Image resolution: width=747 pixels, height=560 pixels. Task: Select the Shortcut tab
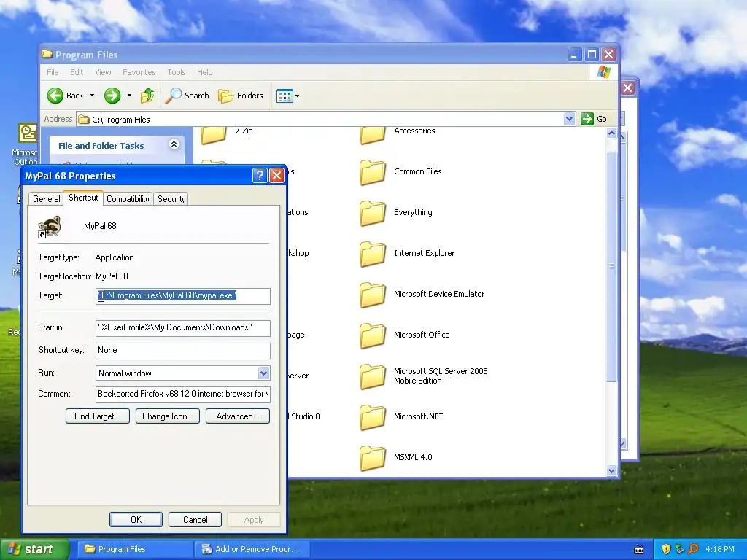(x=83, y=198)
